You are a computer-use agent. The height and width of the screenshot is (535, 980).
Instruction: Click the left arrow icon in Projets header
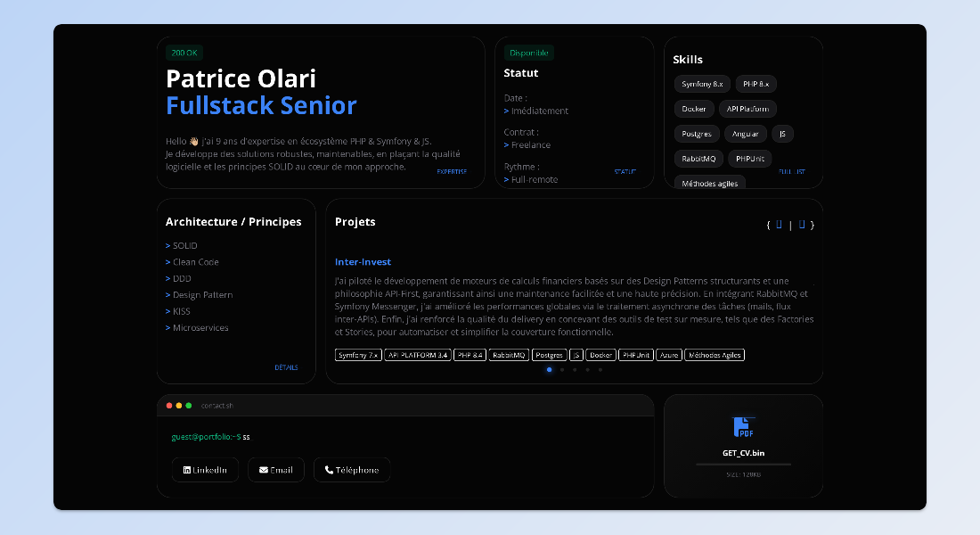coord(778,224)
